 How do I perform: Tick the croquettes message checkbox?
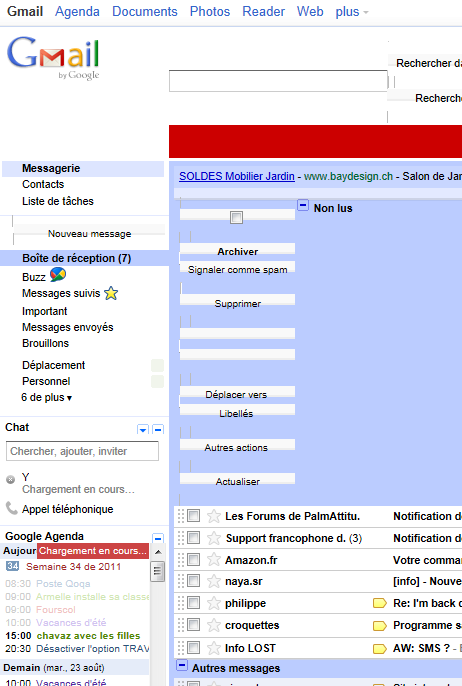tap(193, 624)
